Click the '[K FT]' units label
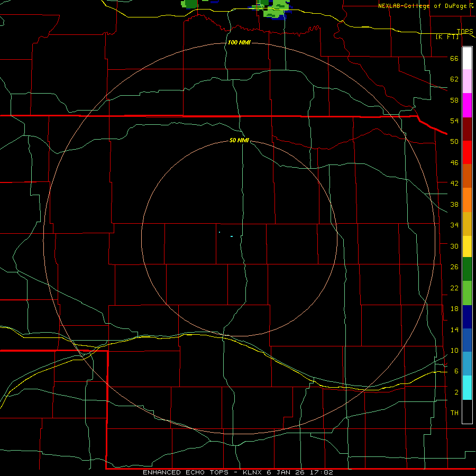The height and width of the screenshot is (476, 476). coord(447,36)
